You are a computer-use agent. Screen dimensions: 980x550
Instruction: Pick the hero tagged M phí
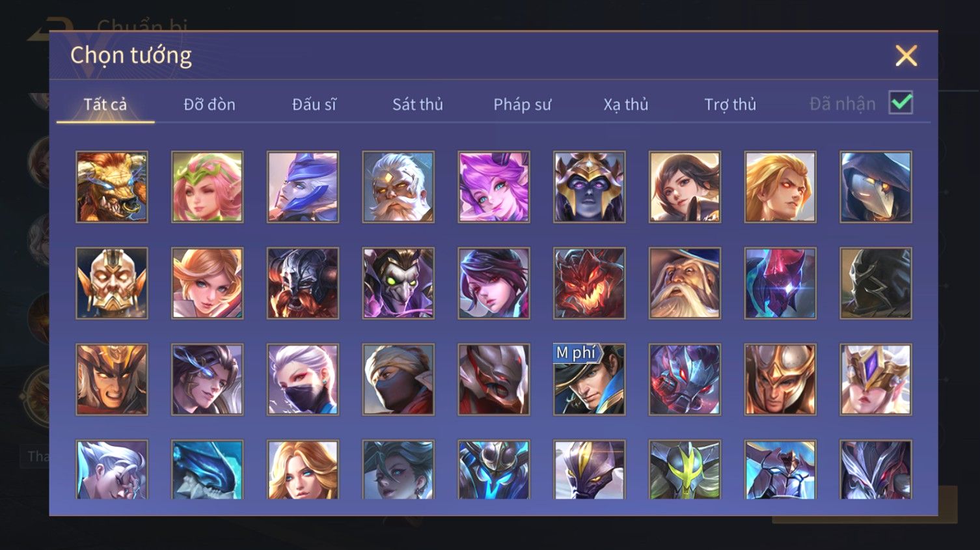pyautogui.click(x=590, y=379)
